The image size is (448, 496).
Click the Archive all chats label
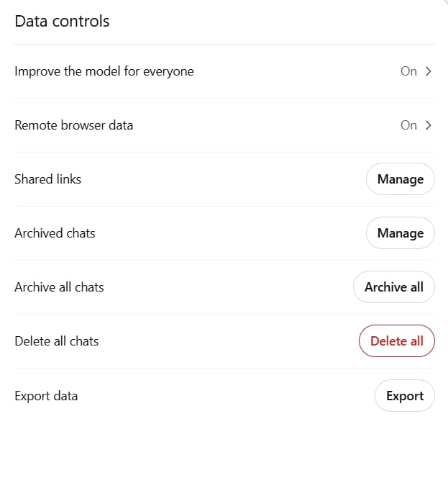[x=59, y=287]
